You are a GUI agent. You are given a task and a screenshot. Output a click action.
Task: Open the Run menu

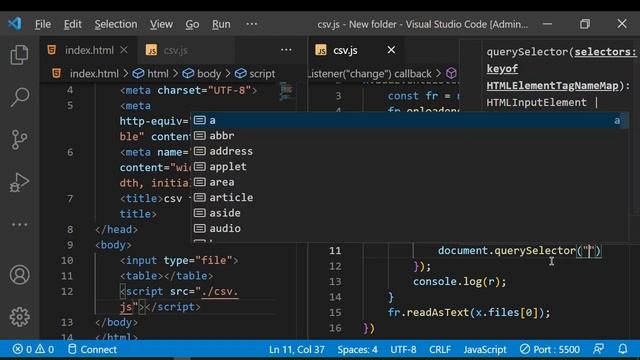pos(221,24)
